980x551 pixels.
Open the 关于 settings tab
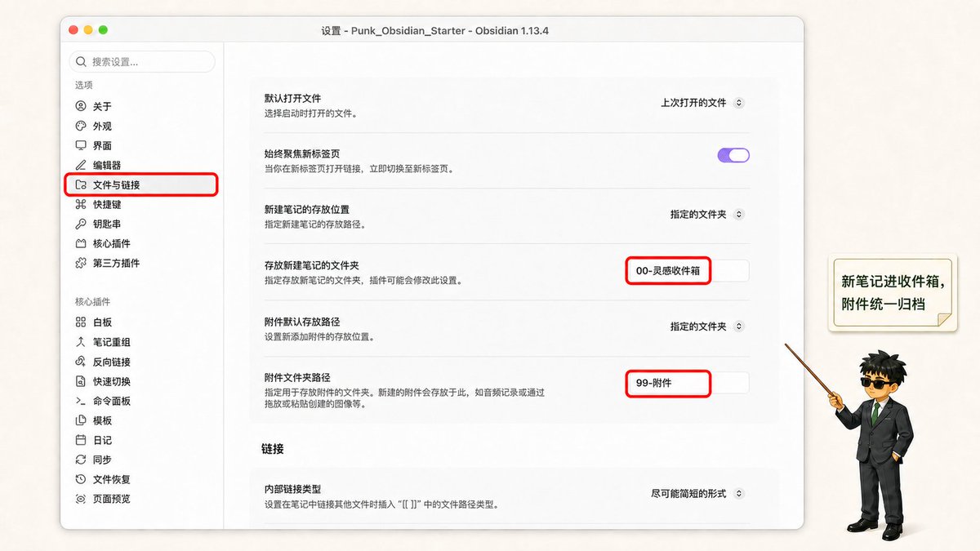click(142, 106)
